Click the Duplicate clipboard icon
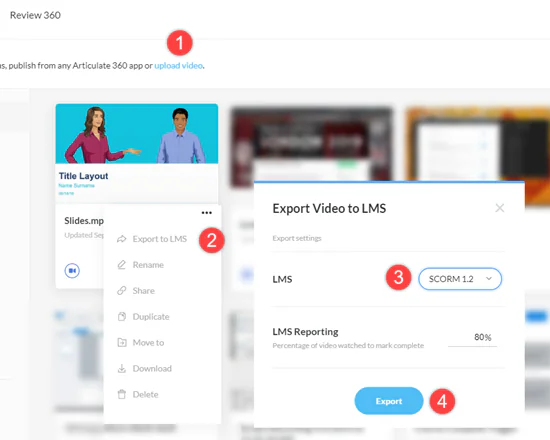 pyautogui.click(x=121, y=316)
